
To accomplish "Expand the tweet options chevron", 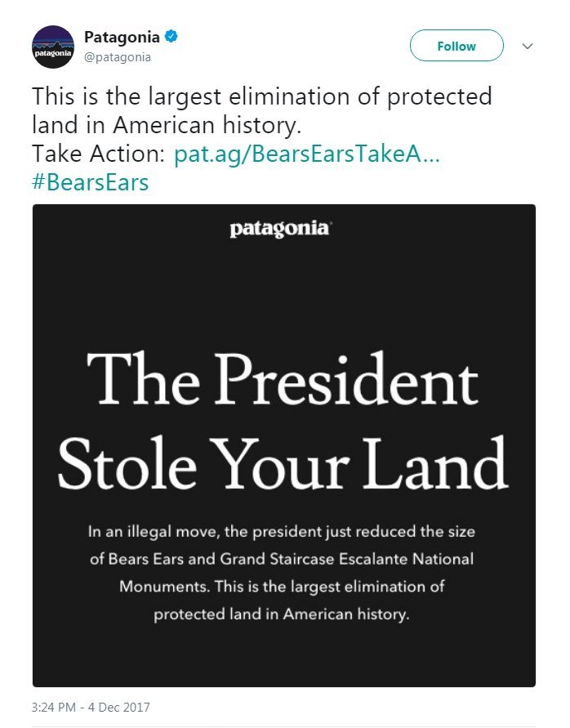I will coord(528,46).
